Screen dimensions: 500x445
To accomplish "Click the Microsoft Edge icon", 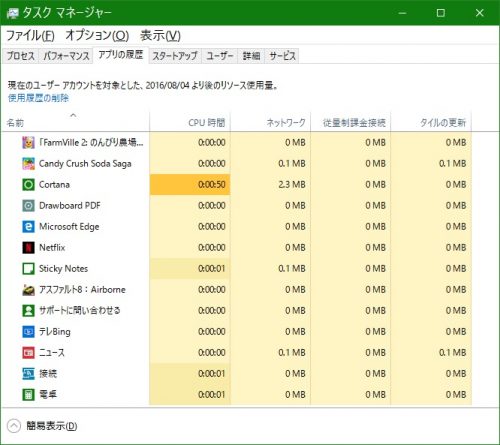I will [28, 227].
